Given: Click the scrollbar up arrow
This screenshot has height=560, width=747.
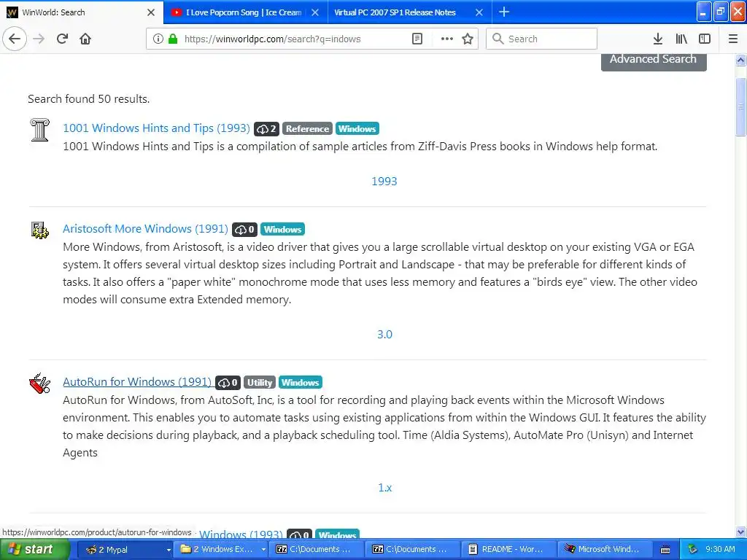Looking at the screenshot, I should [x=740, y=60].
